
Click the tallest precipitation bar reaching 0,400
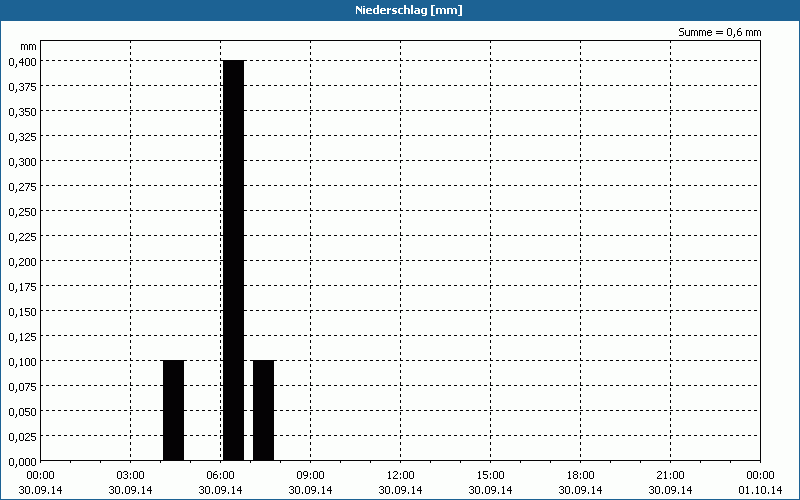[x=234, y=261]
